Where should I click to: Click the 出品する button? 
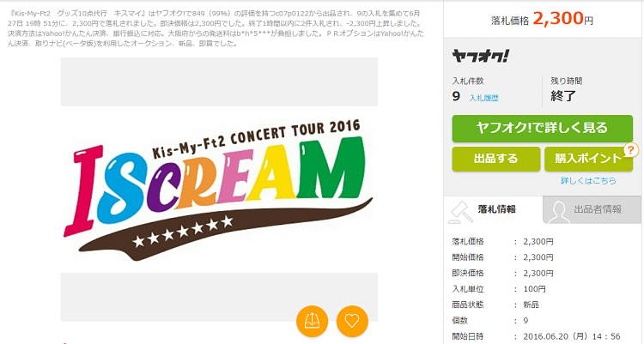(496, 159)
